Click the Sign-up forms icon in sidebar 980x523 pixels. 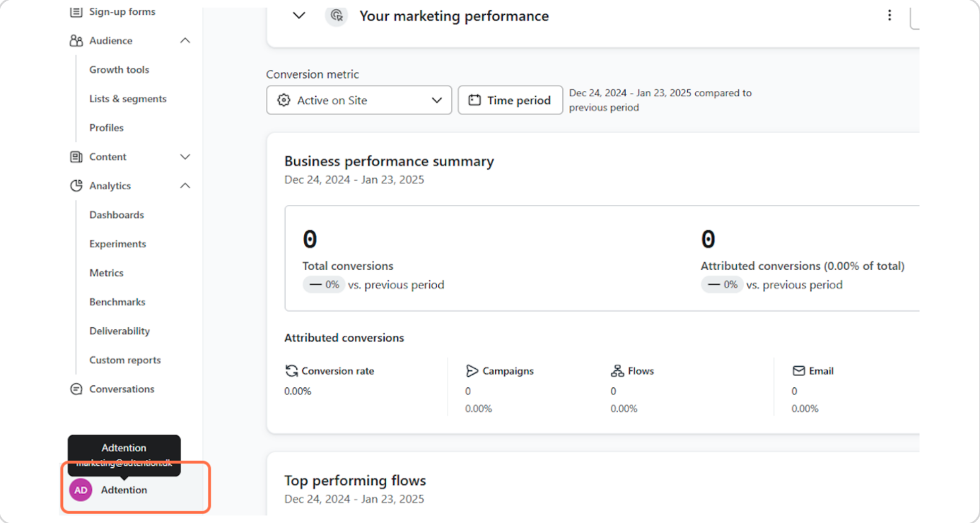76,12
